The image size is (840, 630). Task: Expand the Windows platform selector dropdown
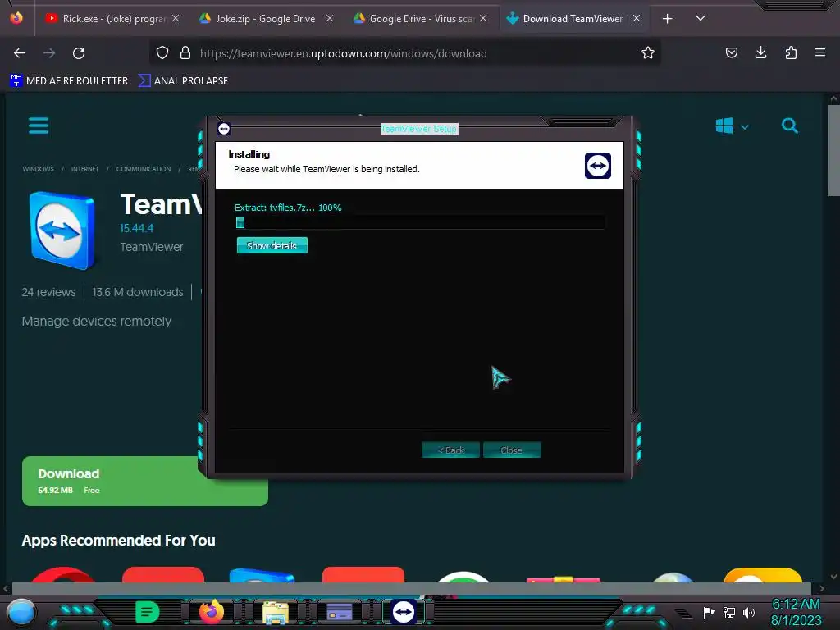click(x=733, y=126)
